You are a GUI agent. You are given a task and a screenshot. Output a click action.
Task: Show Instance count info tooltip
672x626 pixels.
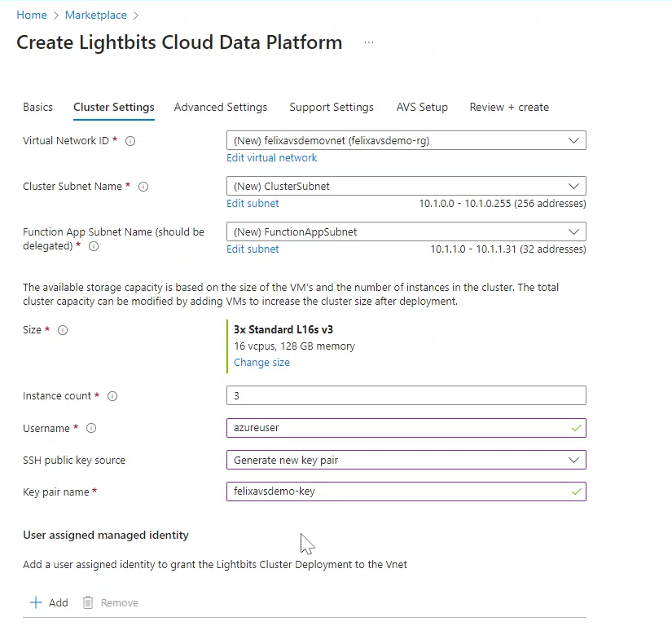pyautogui.click(x=112, y=396)
